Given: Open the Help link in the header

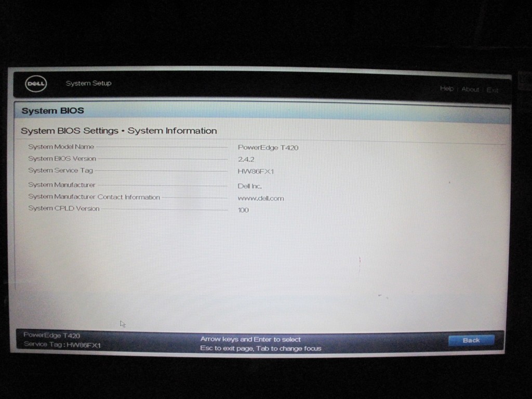Looking at the screenshot, I should 446,89.
